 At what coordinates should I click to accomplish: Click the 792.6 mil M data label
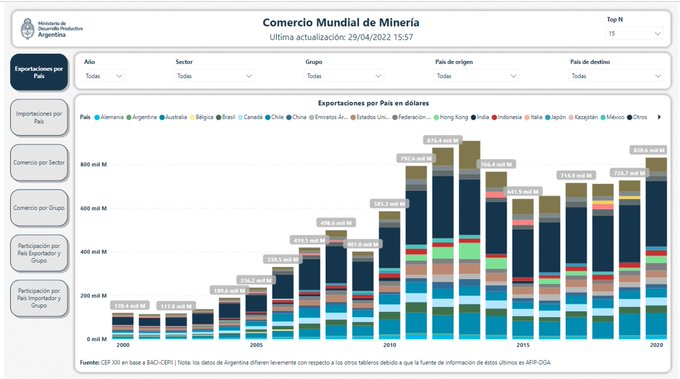[x=416, y=158]
